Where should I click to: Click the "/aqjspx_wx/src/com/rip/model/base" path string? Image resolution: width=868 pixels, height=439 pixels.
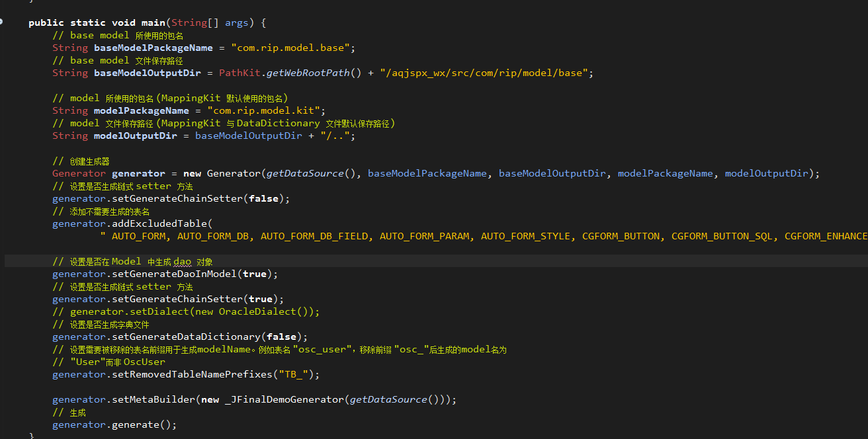click(x=486, y=73)
